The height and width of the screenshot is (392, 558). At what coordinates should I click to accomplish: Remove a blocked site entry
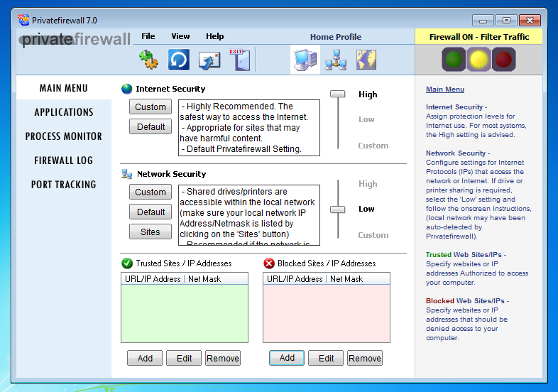point(365,358)
